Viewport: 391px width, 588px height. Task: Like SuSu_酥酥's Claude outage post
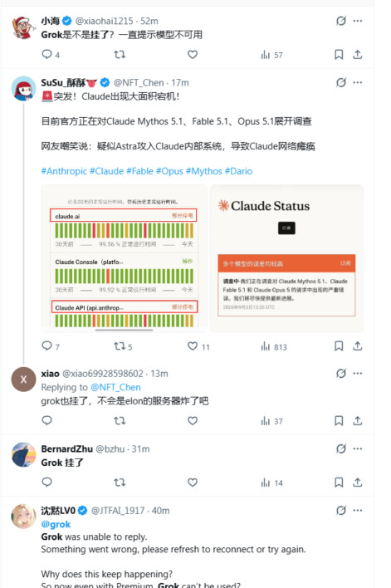193,345
